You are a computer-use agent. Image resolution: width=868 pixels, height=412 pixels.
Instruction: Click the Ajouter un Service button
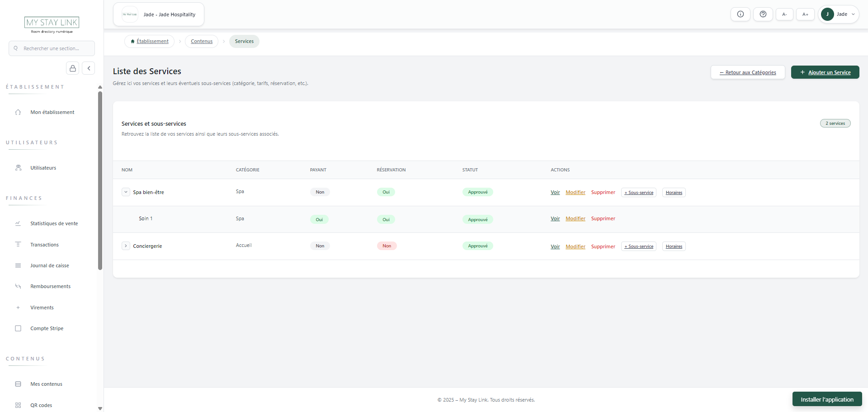coord(825,72)
